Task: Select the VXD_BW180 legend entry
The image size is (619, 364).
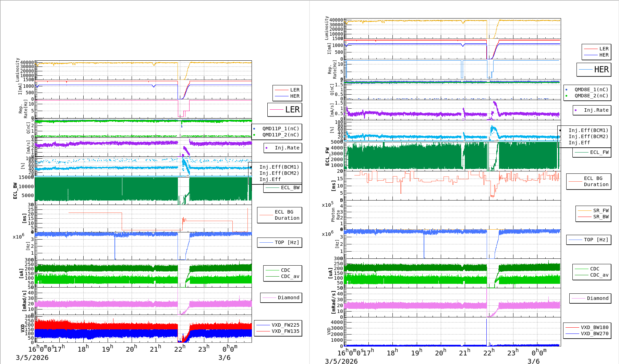Action: [594, 327]
